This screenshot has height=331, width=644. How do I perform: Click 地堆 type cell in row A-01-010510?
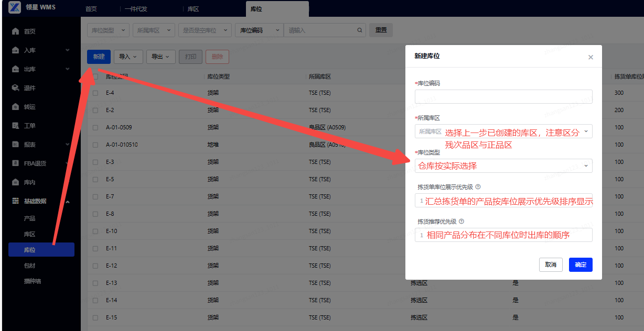(213, 145)
